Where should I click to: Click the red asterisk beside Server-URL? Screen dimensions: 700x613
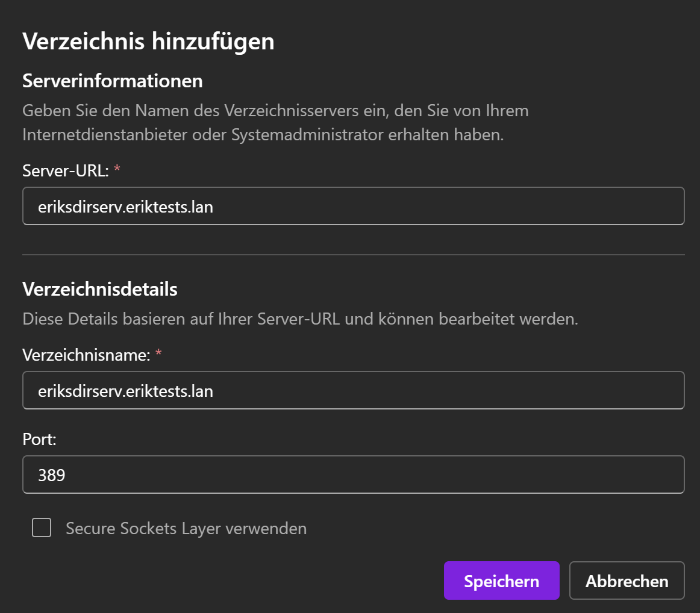click(117, 169)
